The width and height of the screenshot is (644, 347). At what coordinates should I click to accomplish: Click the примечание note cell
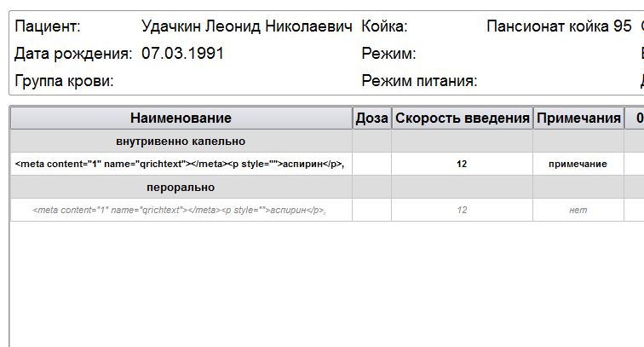(x=578, y=164)
